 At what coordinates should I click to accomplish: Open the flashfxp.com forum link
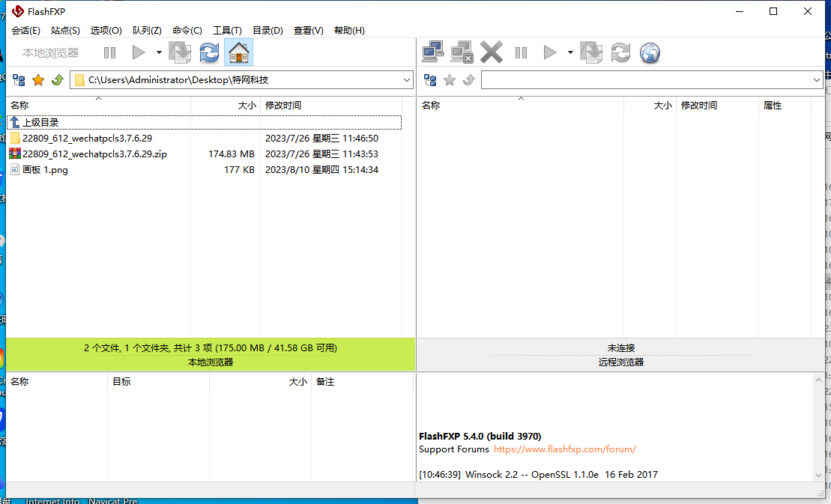565,449
